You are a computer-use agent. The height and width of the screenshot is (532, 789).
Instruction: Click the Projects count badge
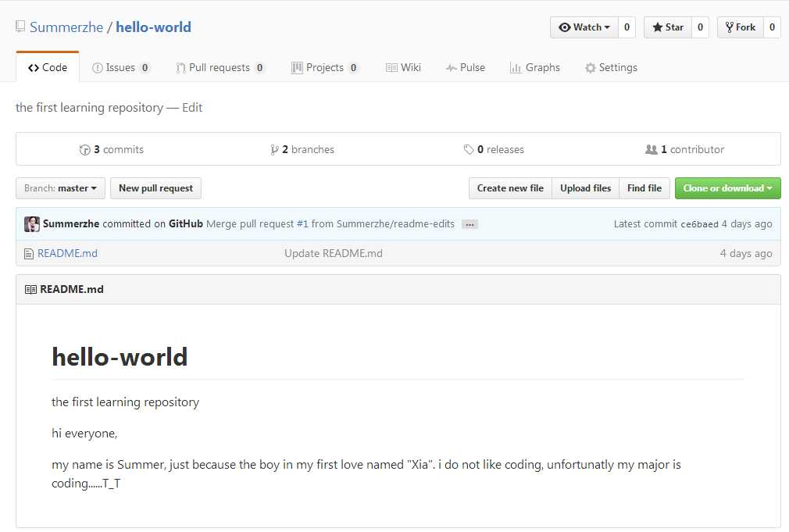click(x=354, y=68)
